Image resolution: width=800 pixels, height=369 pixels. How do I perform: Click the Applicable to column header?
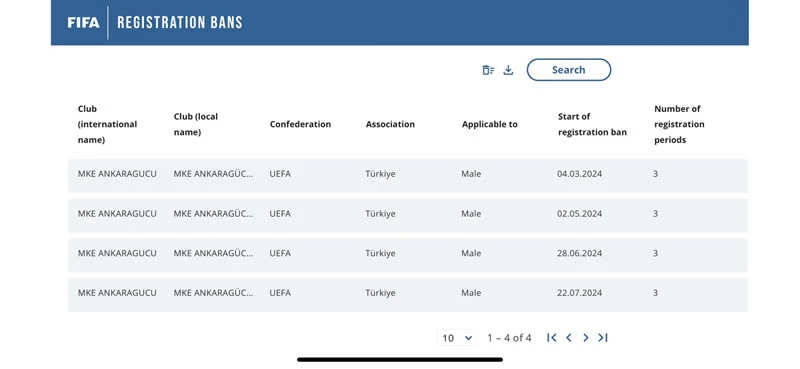point(489,124)
